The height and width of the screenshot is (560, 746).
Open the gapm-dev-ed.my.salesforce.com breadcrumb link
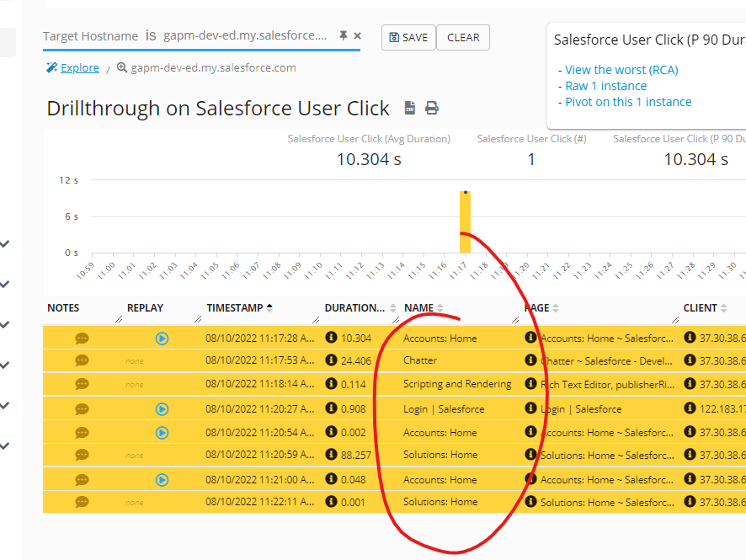point(213,67)
